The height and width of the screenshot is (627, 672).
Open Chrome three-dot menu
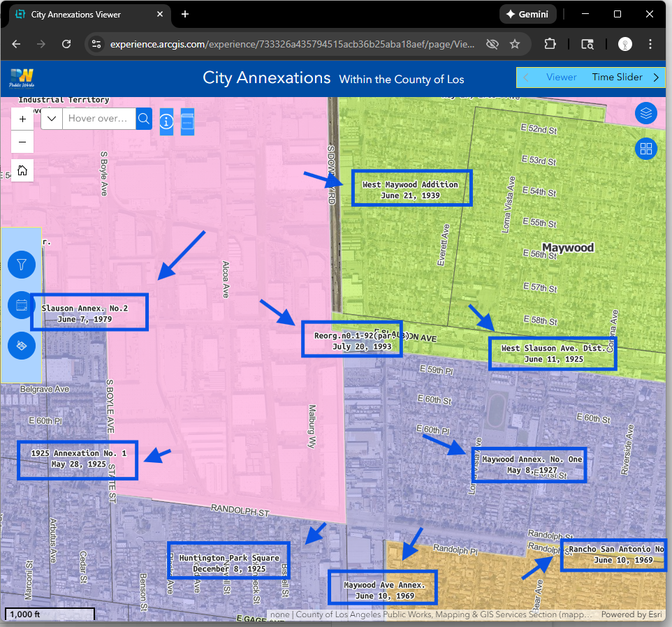[x=650, y=44]
